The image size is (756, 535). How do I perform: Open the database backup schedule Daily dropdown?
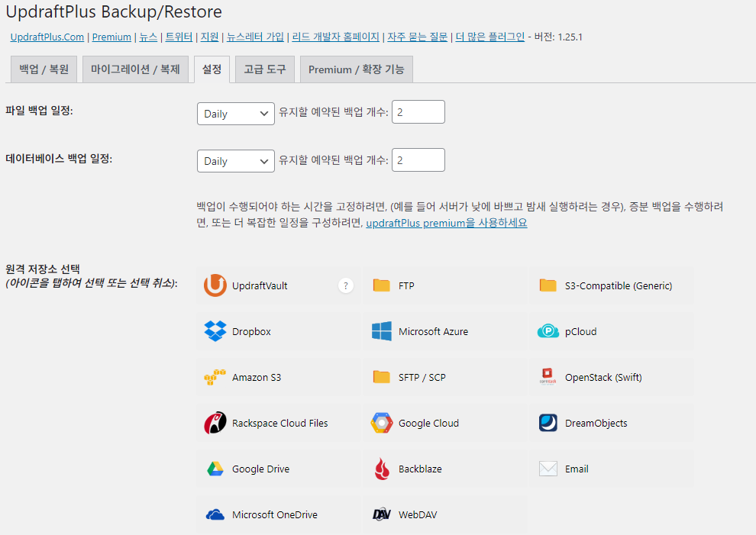click(x=236, y=161)
